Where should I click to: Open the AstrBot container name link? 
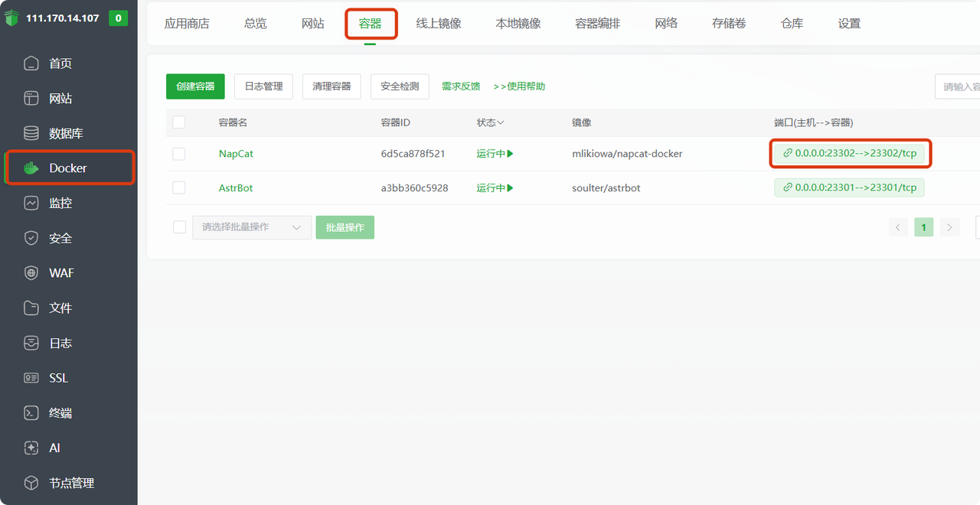point(236,187)
